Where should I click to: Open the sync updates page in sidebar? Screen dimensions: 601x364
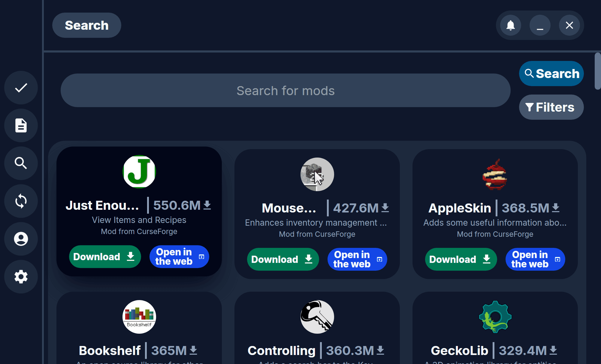[x=21, y=201]
